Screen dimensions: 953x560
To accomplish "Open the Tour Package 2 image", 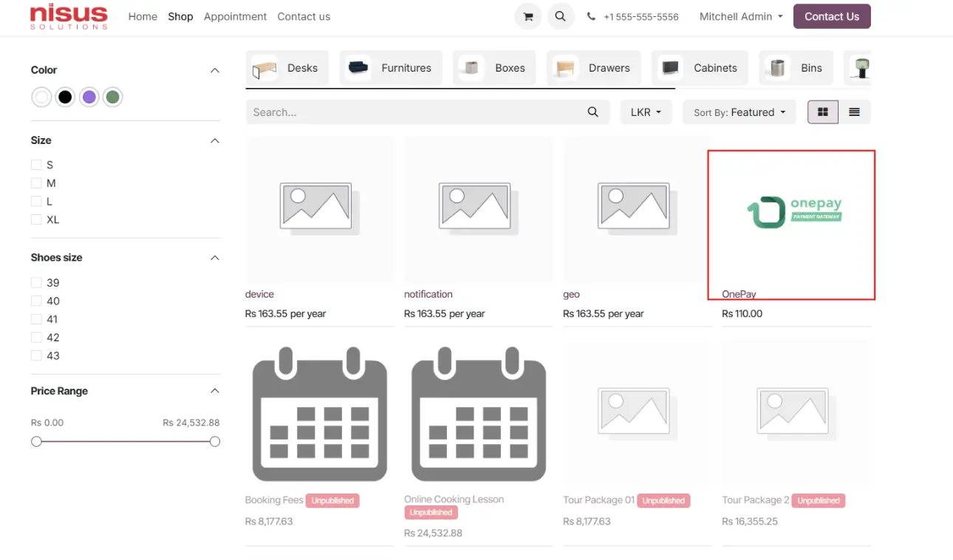I will 796,414.
